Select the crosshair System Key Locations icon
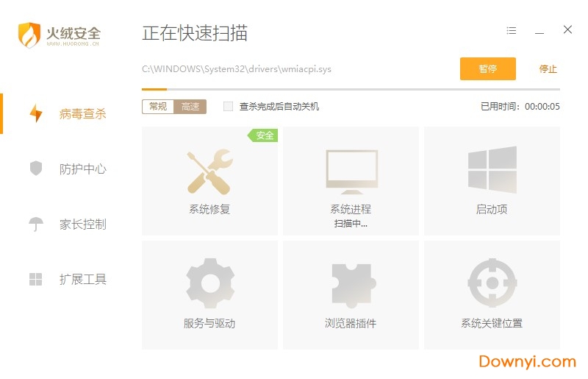This screenshot has width=588, height=379. tap(492, 283)
